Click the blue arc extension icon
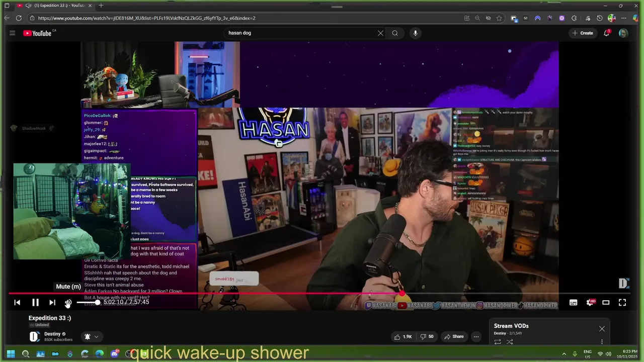Screen dimensions: 644x362 coord(538,18)
